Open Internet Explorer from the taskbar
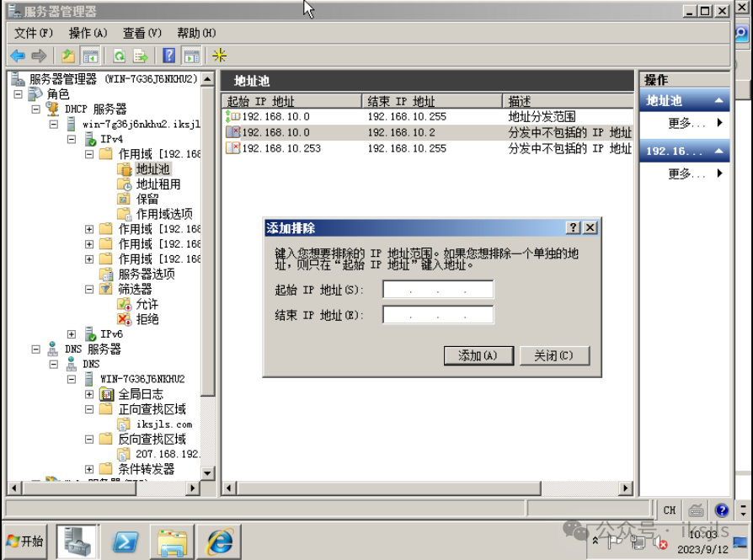Screen dimensions: 753x560 point(220,541)
